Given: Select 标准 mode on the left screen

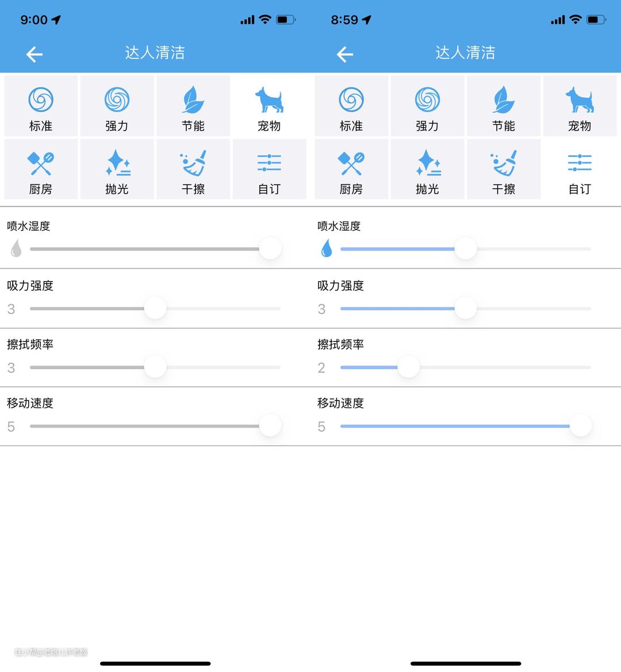Looking at the screenshot, I should point(41,106).
